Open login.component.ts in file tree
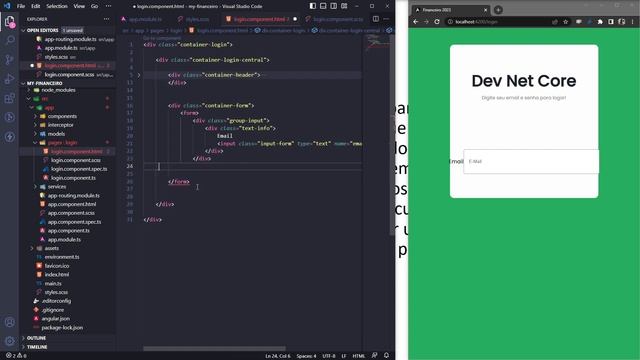This screenshot has width=640, height=360. click(x=73, y=178)
